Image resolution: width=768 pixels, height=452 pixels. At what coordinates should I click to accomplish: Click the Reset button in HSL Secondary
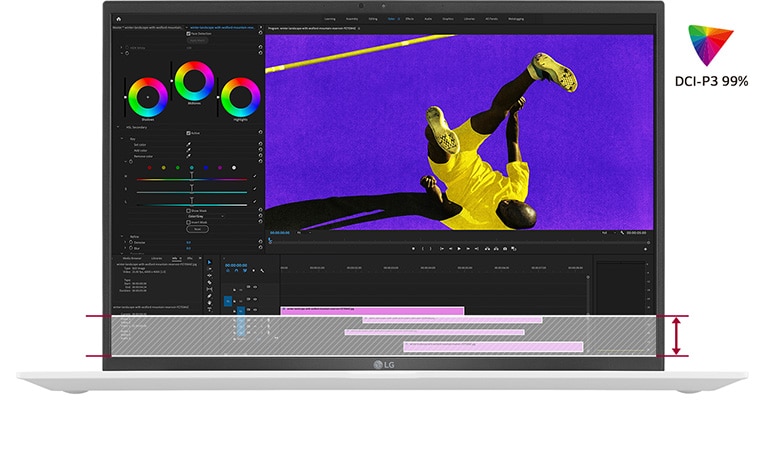[x=198, y=228]
